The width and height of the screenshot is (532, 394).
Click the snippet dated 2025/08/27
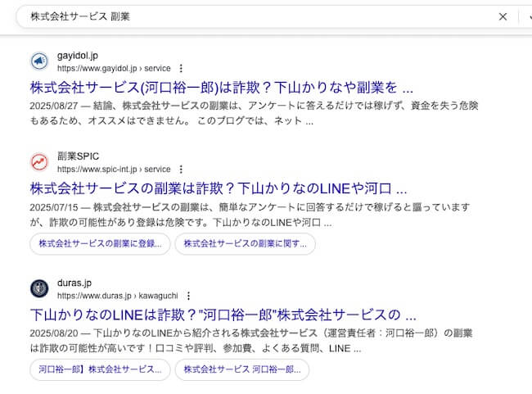click(x=254, y=113)
